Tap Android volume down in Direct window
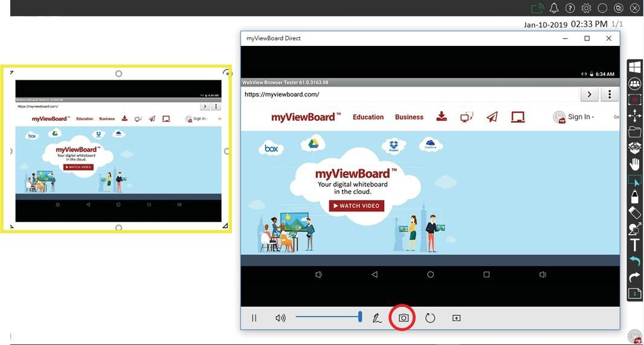This screenshot has width=644, height=345. (x=319, y=274)
